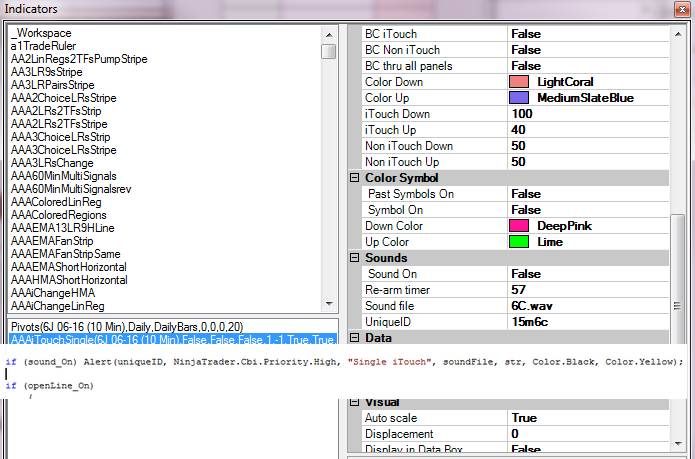Select AAAiChangeHMA indicator

[x=53, y=293]
